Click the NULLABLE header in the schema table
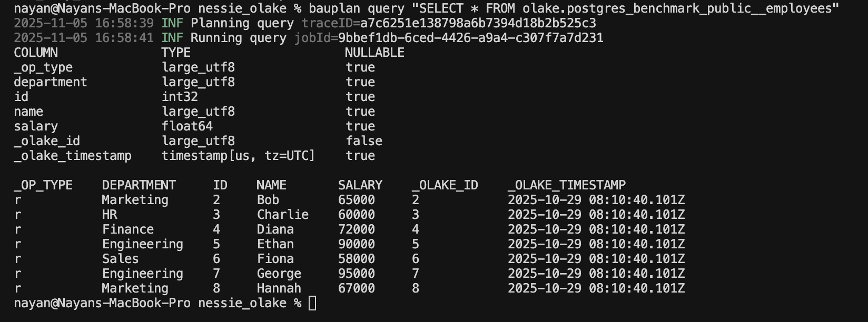Image resolution: width=868 pixels, height=322 pixels. 374,53
